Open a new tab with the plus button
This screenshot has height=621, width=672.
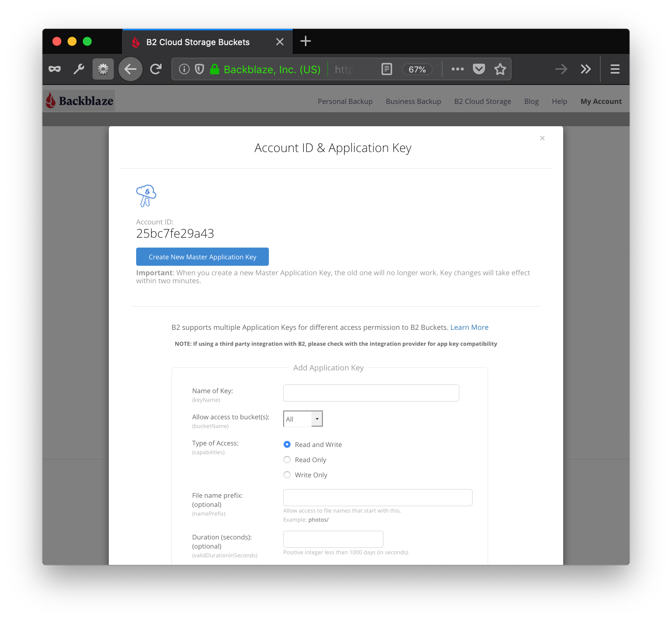point(306,41)
